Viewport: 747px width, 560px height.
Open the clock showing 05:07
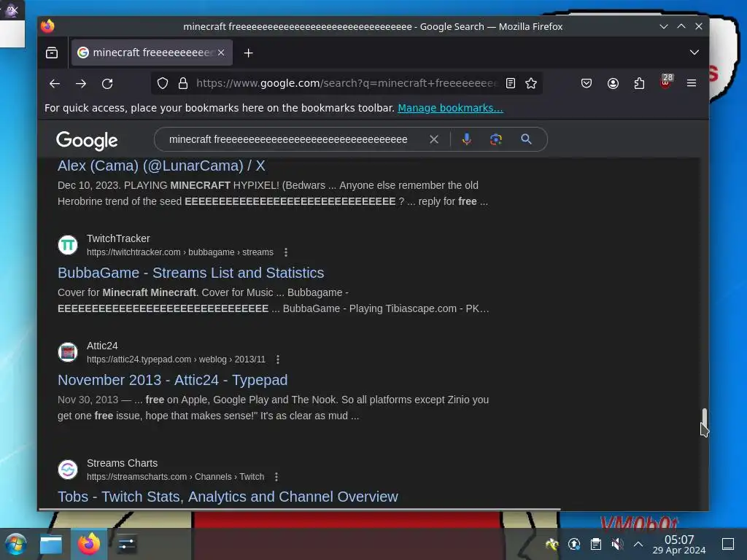[x=679, y=544]
